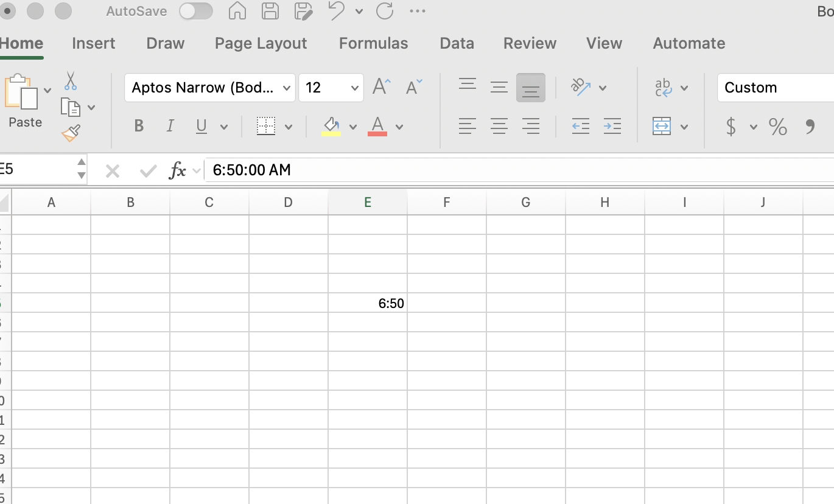This screenshot has width=834, height=504.
Task: Select the Format Painter brush
Action: click(x=71, y=133)
